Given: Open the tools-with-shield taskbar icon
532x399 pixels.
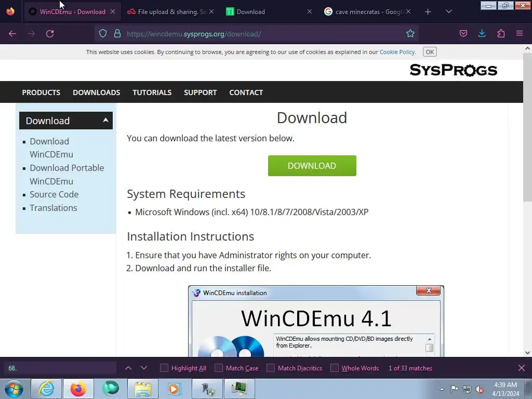Looking at the screenshot, I should tap(207, 389).
